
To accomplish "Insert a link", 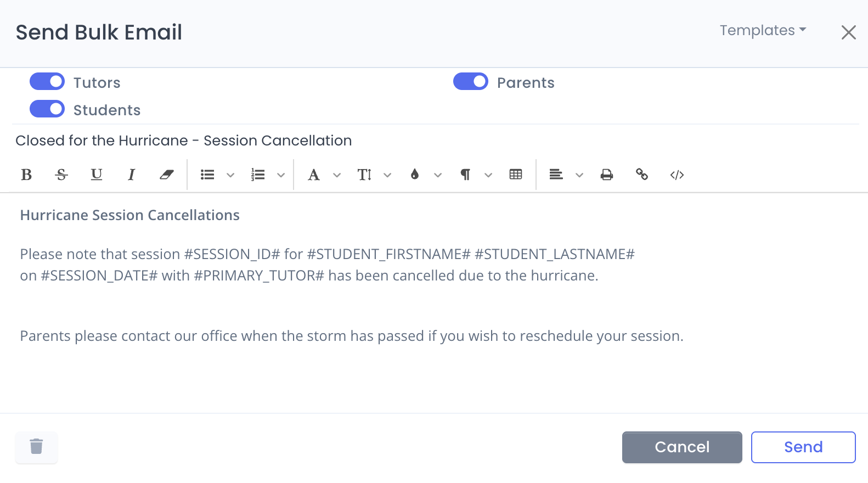I will coord(642,175).
